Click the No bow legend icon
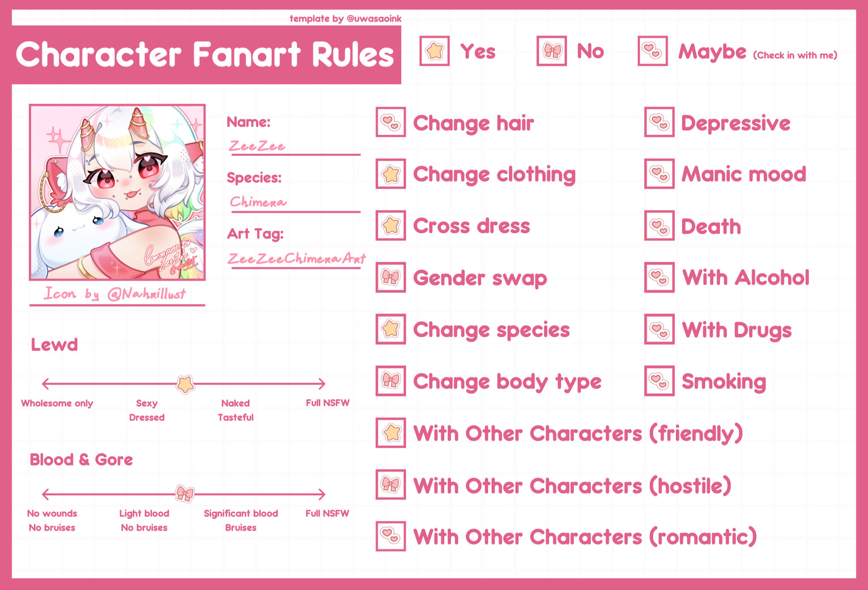The width and height of the screenshot is (868, 590). (552, 51)
